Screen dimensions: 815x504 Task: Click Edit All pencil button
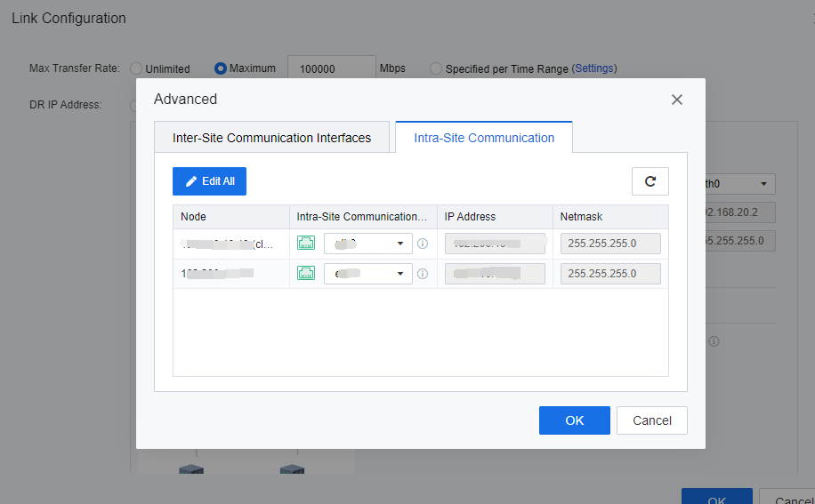pyautogui.click(x=209, y=181)
